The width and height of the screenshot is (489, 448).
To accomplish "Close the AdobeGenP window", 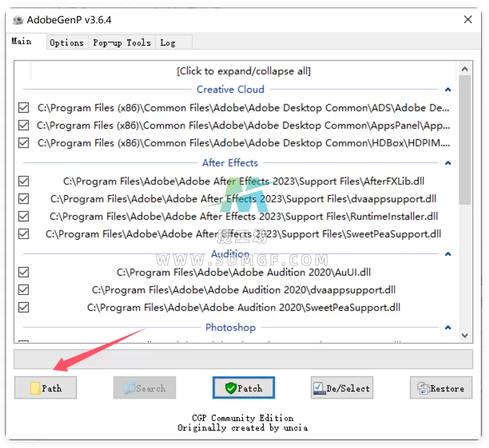I will [x=468, y=19].
